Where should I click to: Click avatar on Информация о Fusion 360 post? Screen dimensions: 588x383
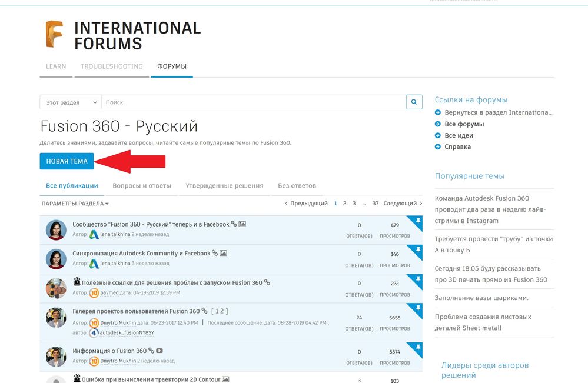[56, 357]
